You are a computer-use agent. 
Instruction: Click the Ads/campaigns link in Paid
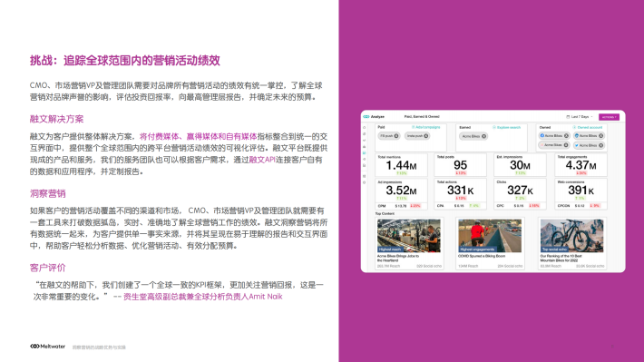426,127
